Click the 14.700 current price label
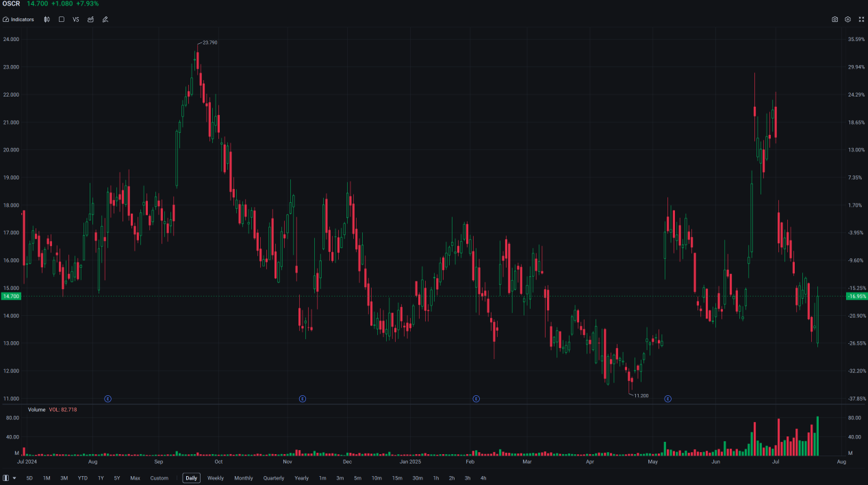868x485 pixels. pos(11,296)
